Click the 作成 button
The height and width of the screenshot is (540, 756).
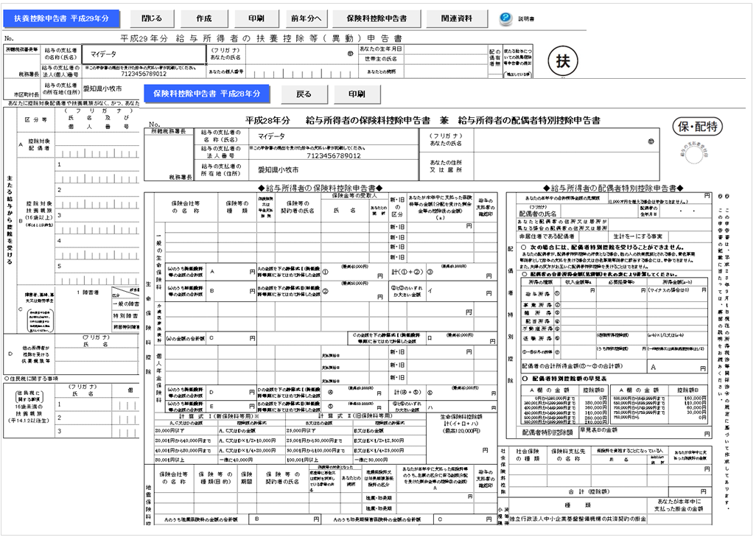point(204,19)
